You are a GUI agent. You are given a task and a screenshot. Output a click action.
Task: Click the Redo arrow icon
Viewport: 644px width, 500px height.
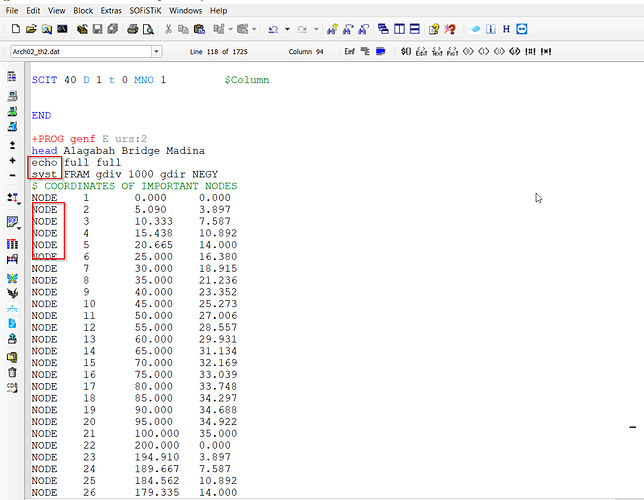click(x=302, y=29)
